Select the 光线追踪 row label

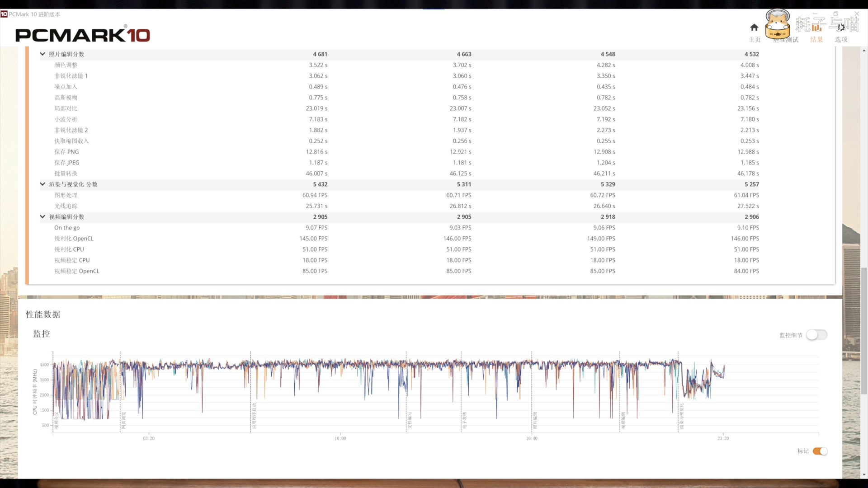66,206
